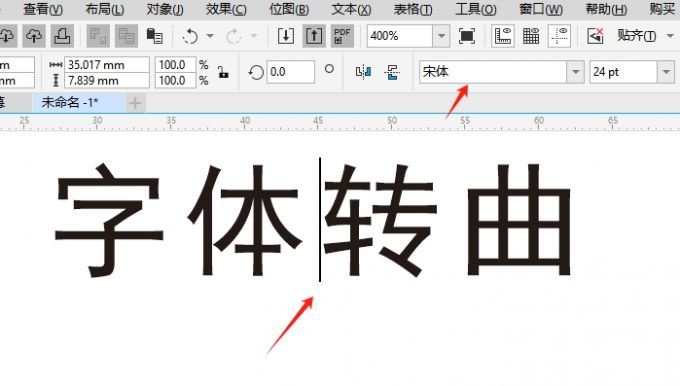
Task: Open the 工具(O) menu
Action: pos(475,9)
